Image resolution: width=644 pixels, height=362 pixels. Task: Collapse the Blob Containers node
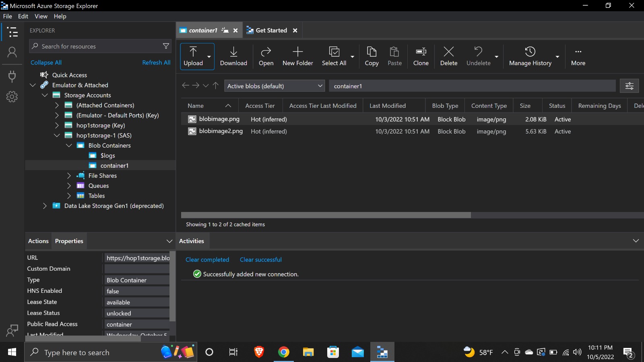coord(68,145)
